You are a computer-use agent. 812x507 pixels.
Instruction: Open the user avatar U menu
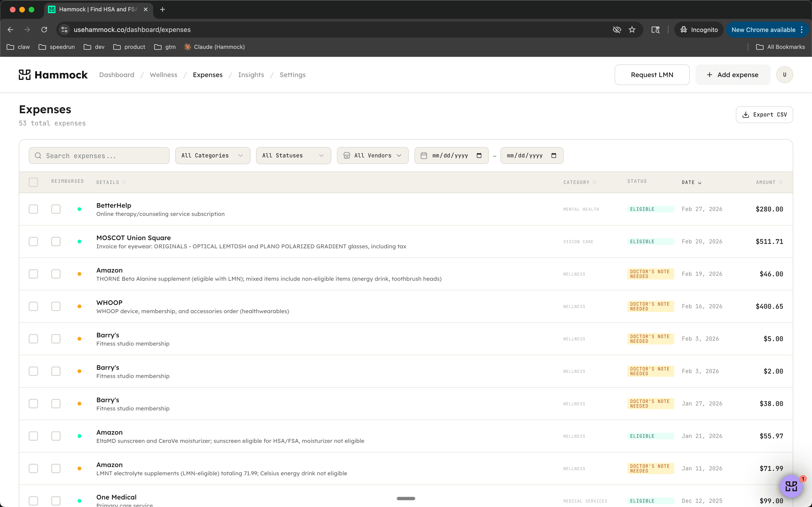(x=785, y=75)
